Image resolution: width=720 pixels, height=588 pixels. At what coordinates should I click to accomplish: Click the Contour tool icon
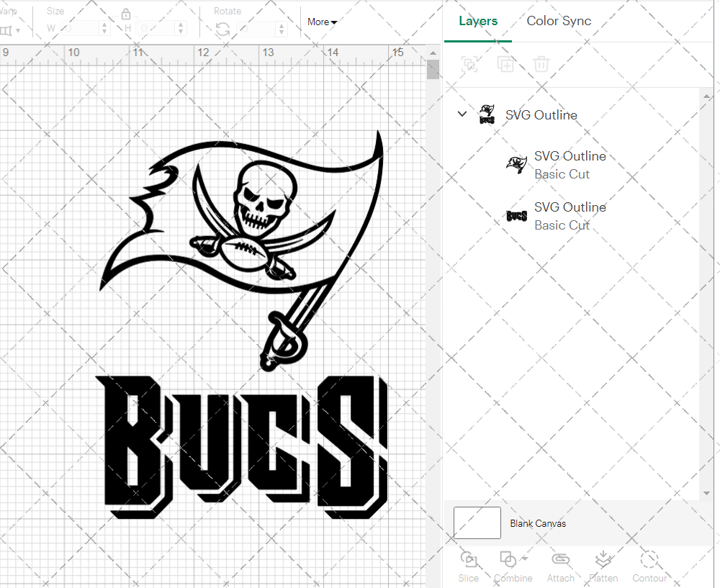pos(649,560)
